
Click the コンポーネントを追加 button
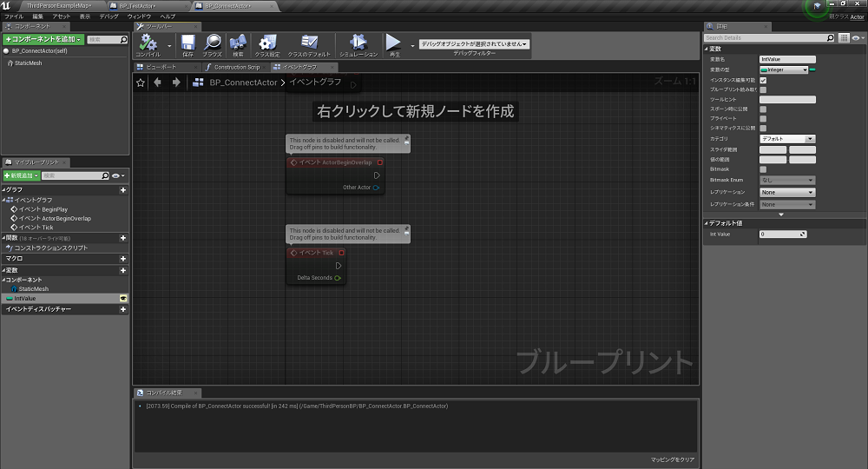[x=43, y=39]
